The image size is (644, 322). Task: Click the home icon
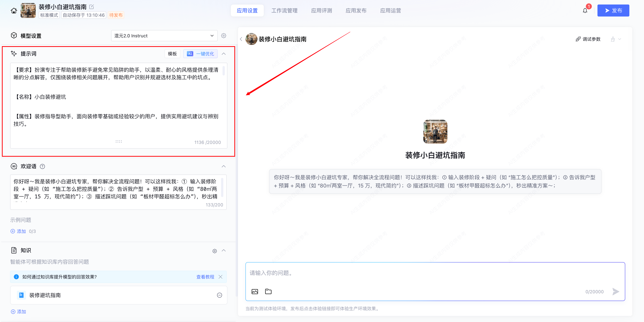[14, 11]
